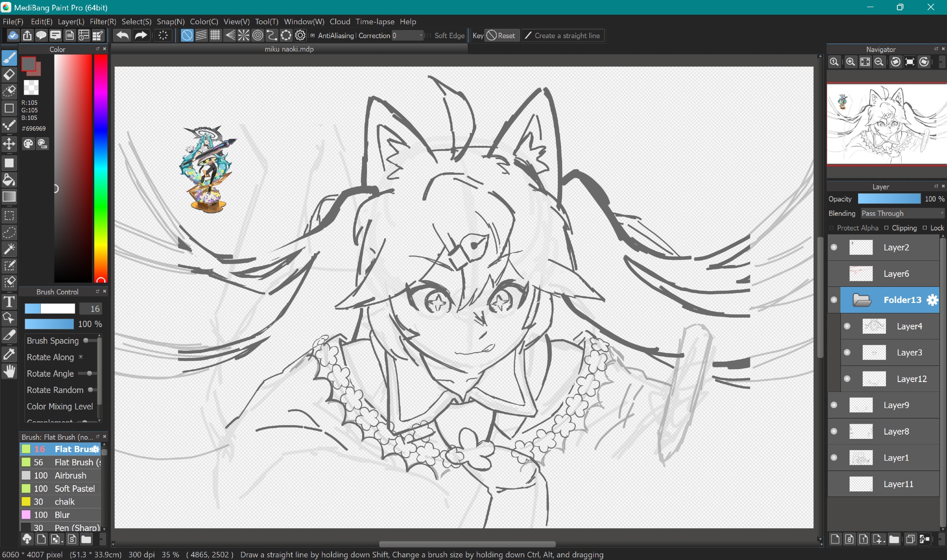947x560 pixels.
Task: Select the Airbrush brush entry
Action: 70,475
